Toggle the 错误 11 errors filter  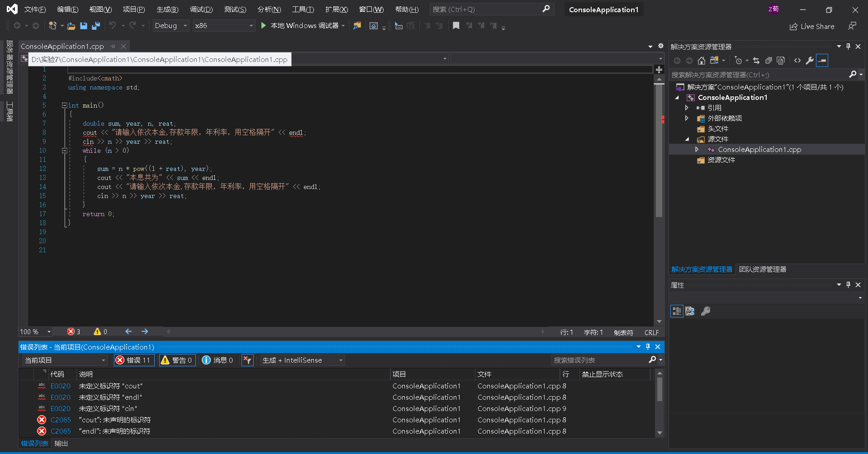point(134,360)
